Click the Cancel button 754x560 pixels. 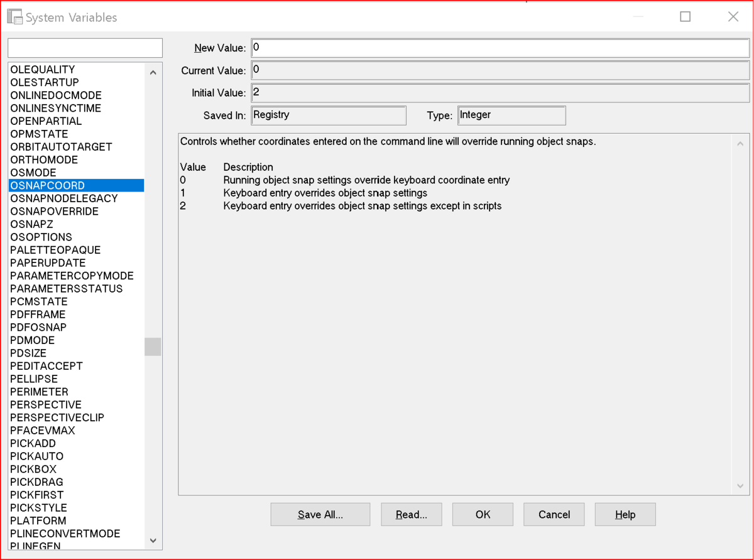(x=554, y=514)
